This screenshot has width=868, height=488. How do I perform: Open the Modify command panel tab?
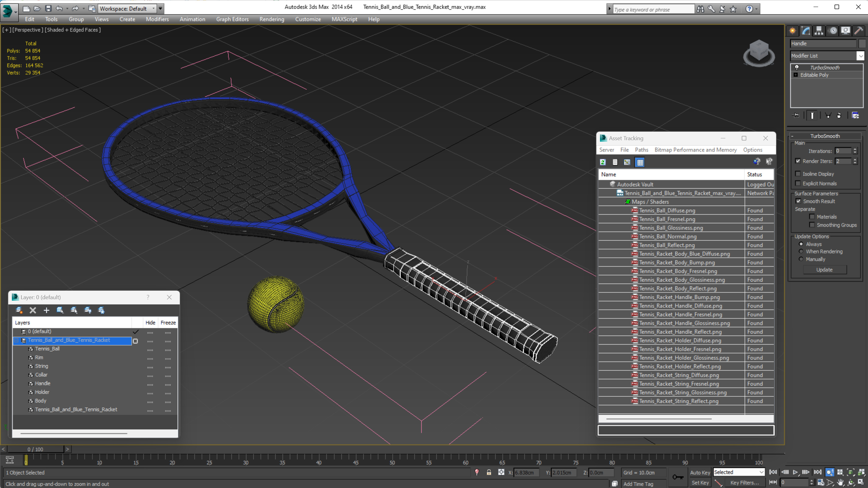(806, 31)
